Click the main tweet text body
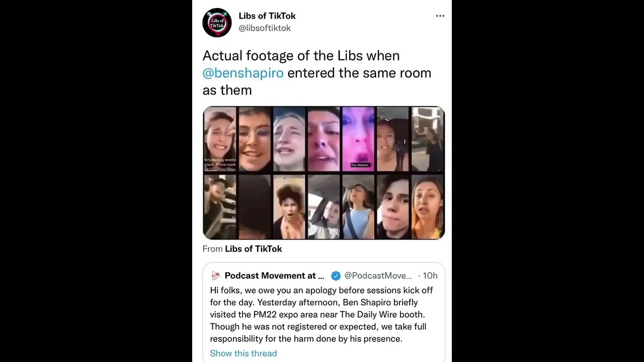This screenshot has height=362, width=644. [x=317, y=73]
